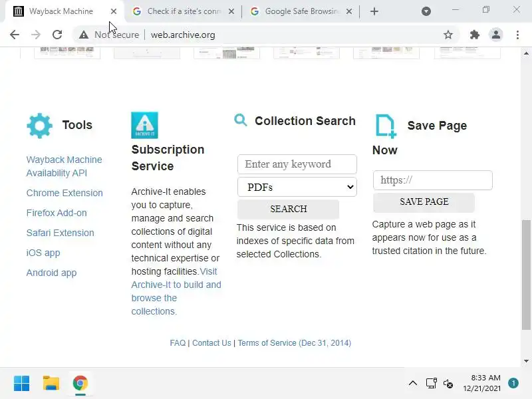Open the Safari Extension link
Image resolution: width=532 pixels, height=399 pixels.
pos(60,233)
